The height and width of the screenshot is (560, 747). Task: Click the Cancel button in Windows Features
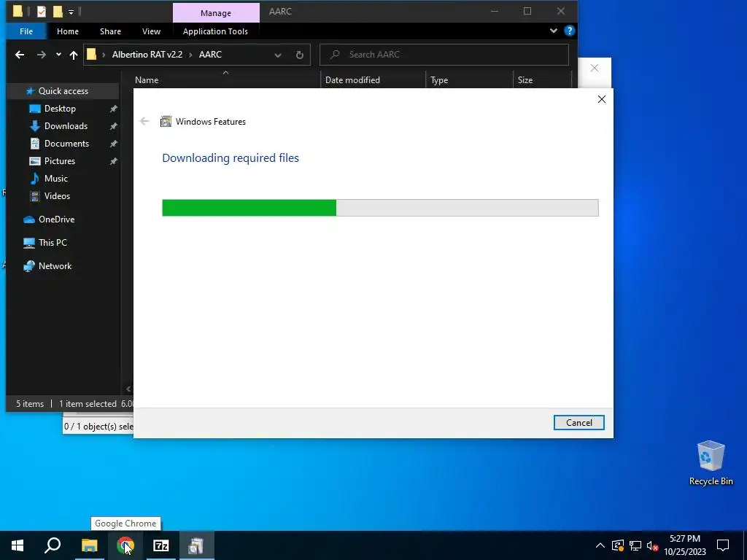click(578, 422)
